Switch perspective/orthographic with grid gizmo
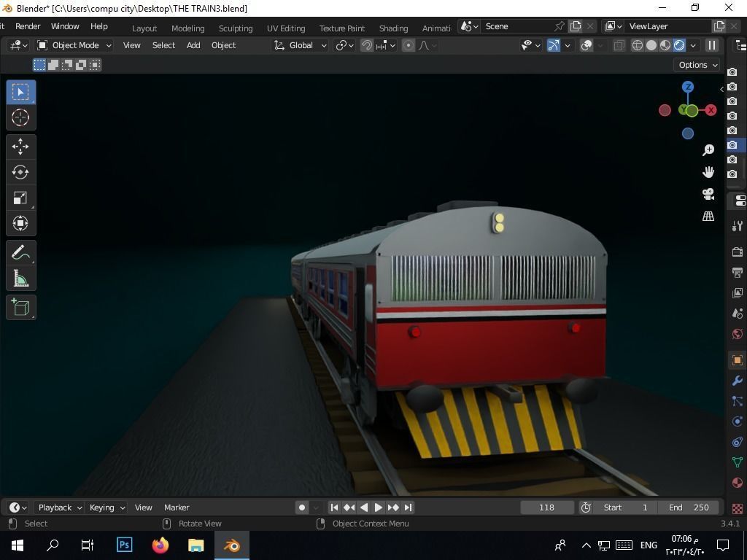The height and width of the screenshot is (560, 747). click(x=708, y=216)
